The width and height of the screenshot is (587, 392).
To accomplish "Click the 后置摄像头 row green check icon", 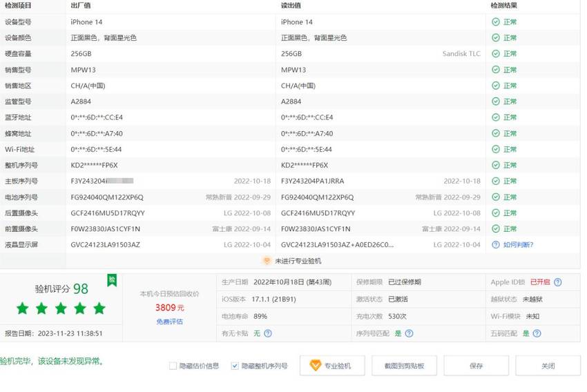I will [496, 213].
